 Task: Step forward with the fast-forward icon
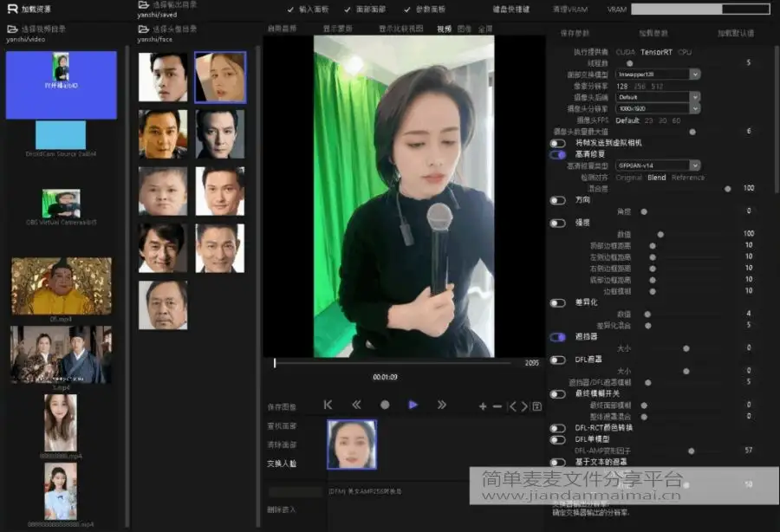(x=441, y=405)
